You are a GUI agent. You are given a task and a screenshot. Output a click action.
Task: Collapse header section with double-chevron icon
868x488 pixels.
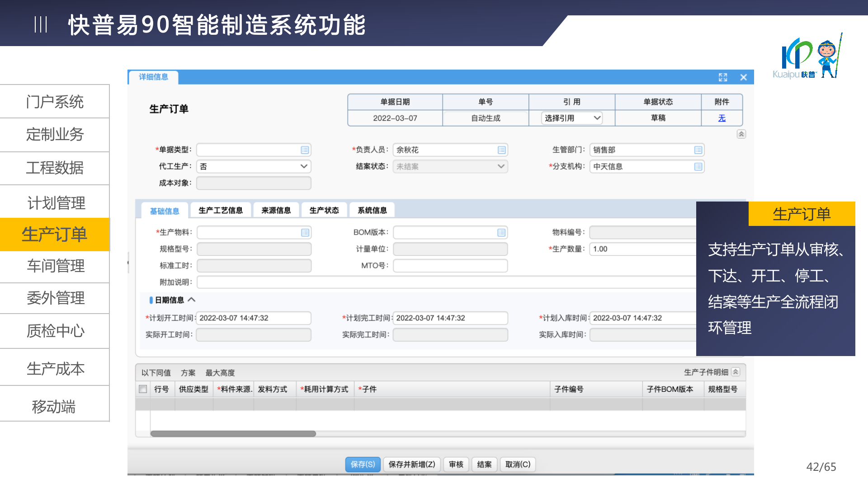[741, 134]
